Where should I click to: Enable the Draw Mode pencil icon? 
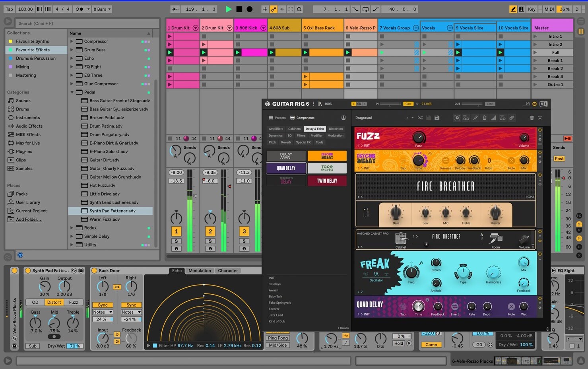click(x=513, y=9)
